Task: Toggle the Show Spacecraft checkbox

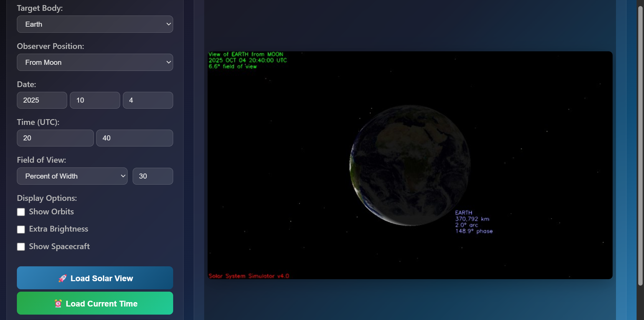Action: coord(21,246)
